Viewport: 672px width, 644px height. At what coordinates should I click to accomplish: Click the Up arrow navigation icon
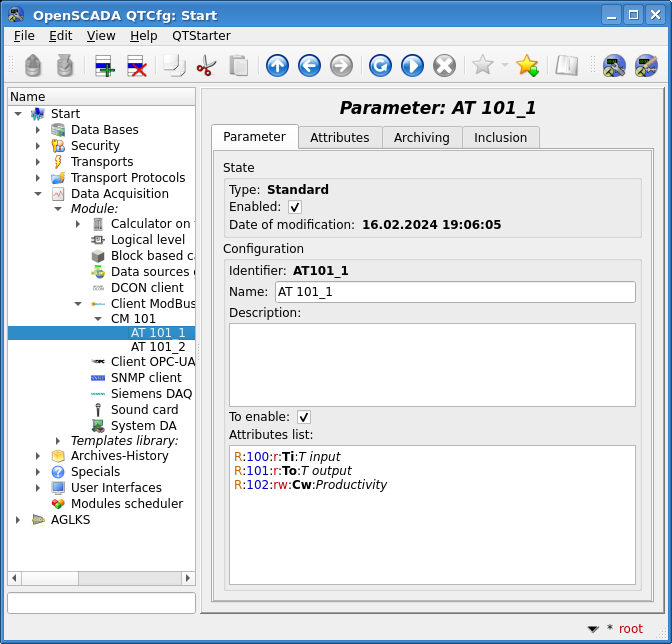277,66
